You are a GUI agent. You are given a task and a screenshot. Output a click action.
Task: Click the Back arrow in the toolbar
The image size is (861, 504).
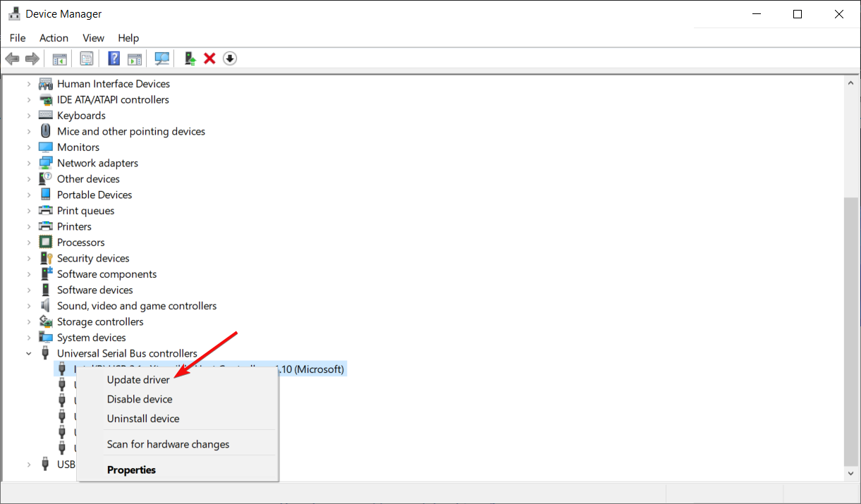point(12,59)
